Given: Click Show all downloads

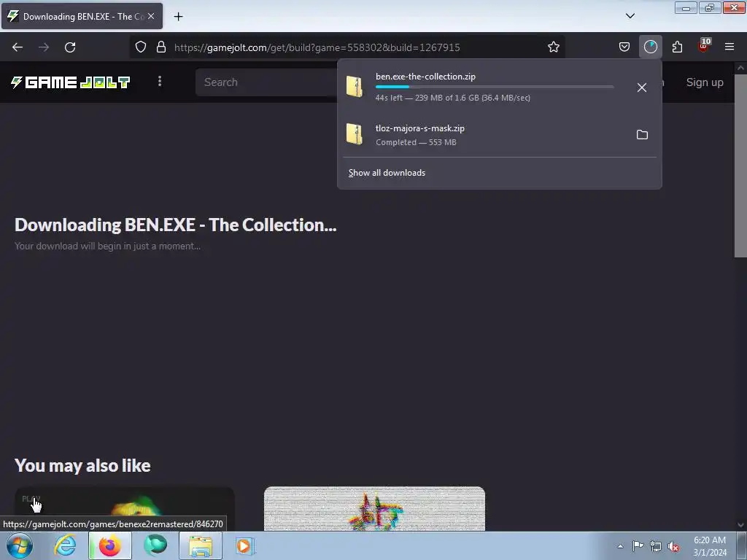Looking at the screenshot, I should click(387, 173).
